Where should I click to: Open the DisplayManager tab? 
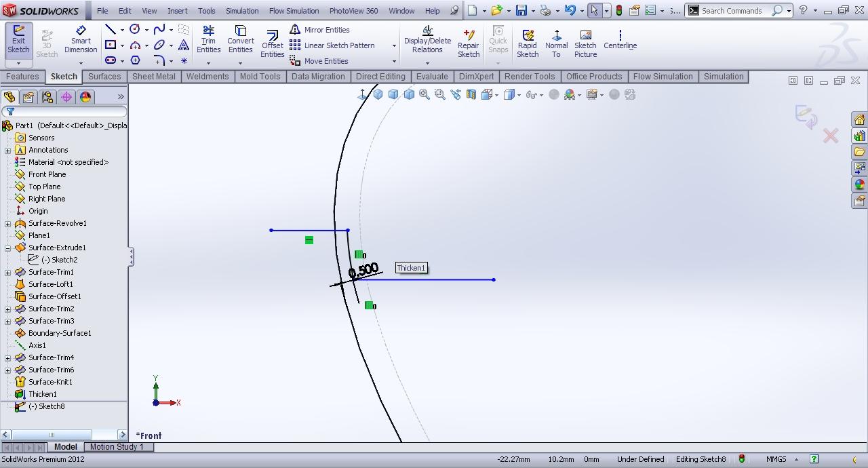[85, 97]
